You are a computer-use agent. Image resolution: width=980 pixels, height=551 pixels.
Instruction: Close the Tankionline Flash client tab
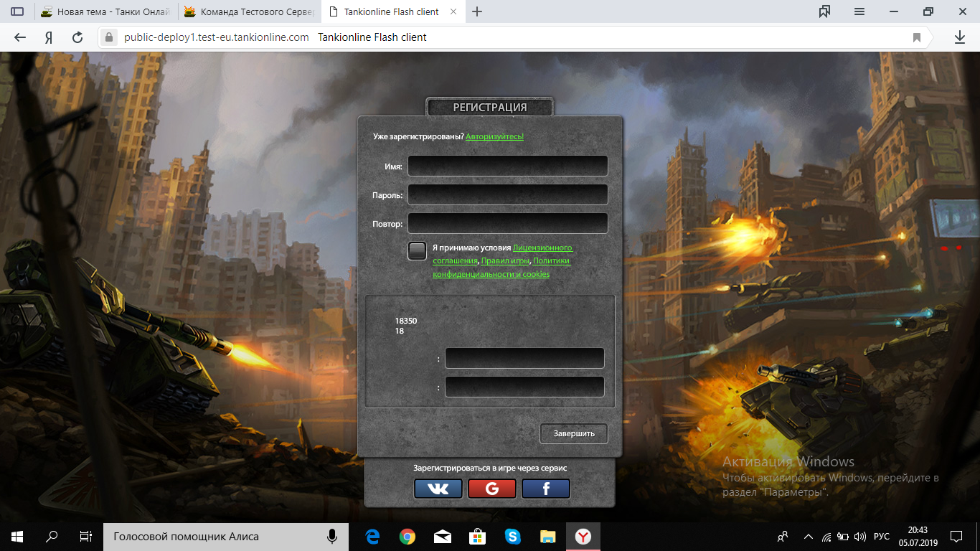[x=454, y=12]
